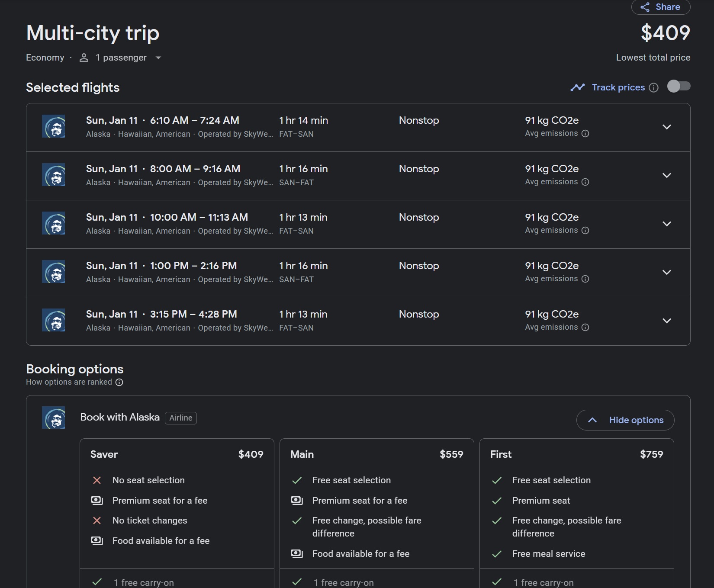Image resolution: width=714 pixels, height=588 pixels.
Task: Expand the 1:00 PM – 2:16 PM flight details
Action: pyautogui.click(x=667, y=273)
